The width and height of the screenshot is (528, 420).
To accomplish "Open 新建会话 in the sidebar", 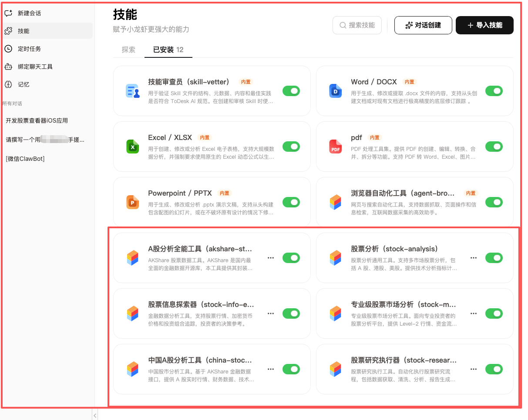I will click(47, 13).
